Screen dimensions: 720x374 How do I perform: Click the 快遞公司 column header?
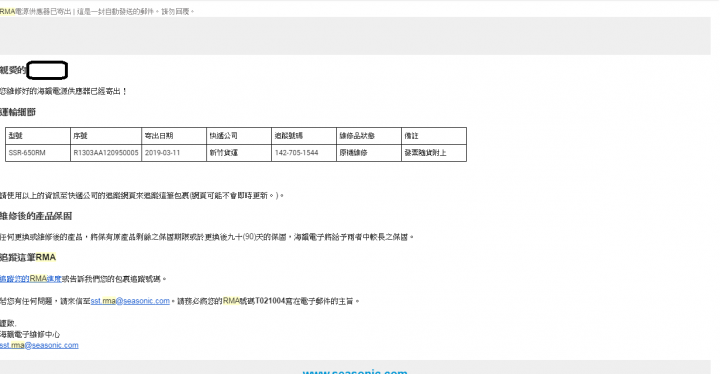click(x=239, y=136)
